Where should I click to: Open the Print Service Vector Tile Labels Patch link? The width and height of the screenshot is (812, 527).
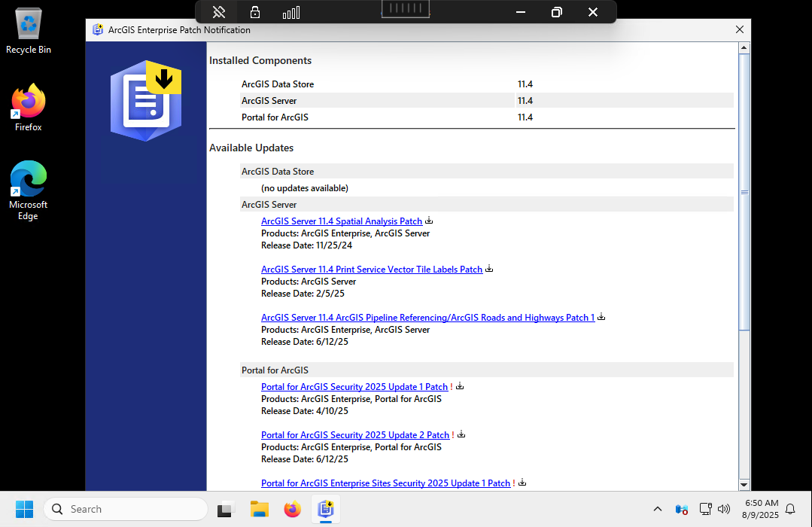point(371,270)
